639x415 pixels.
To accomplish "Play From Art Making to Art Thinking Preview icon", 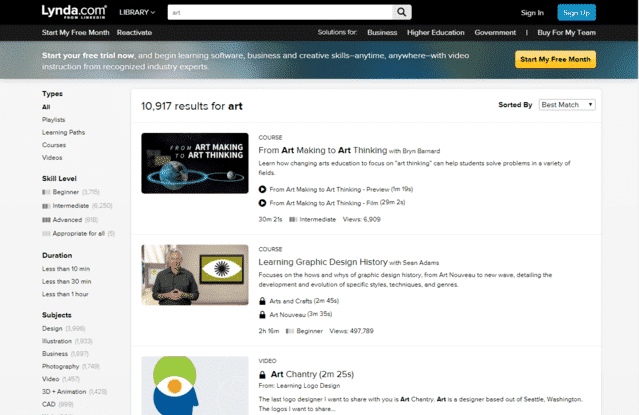I will point(262,189).
